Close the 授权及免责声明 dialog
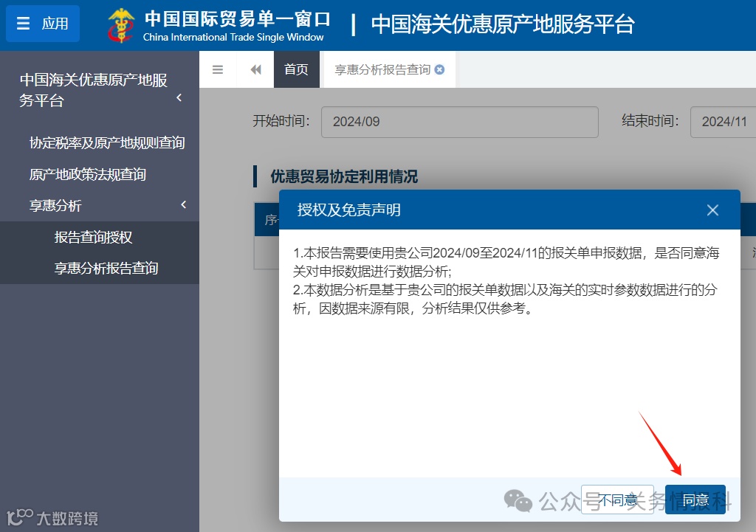 [712, 210]
